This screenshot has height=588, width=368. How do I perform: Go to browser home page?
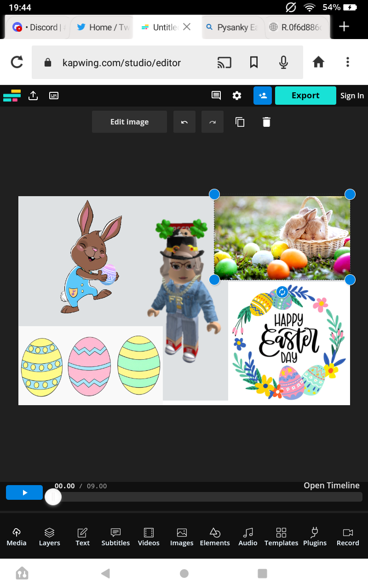318,62
